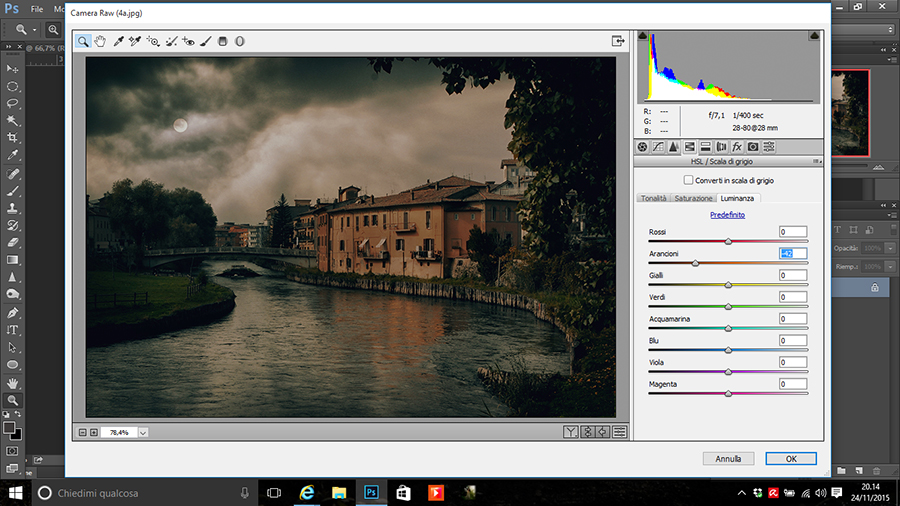This screenshot has width=900, height=506.
Task: Toggle shadow clipping warning on histogram
Action: [x=643, y=36]
